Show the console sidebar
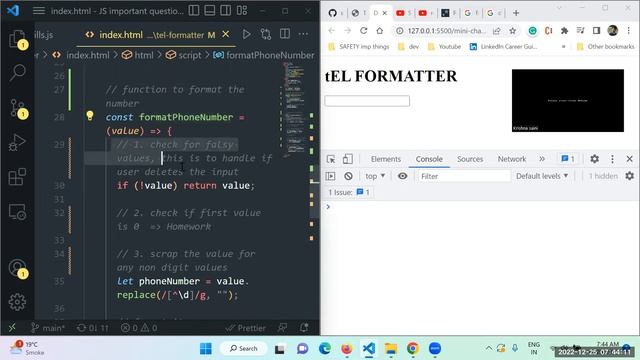640x360 pixels. pos(331,176)
